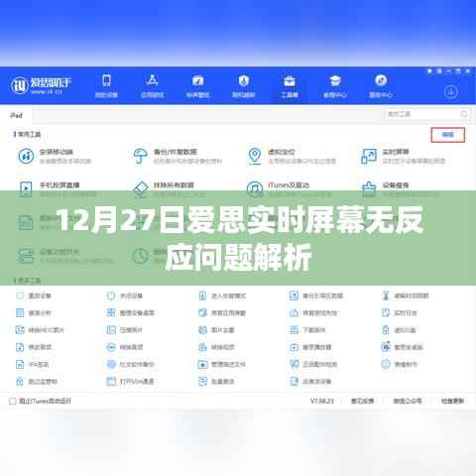Open 实时日志 live log

tap(400, 312)
